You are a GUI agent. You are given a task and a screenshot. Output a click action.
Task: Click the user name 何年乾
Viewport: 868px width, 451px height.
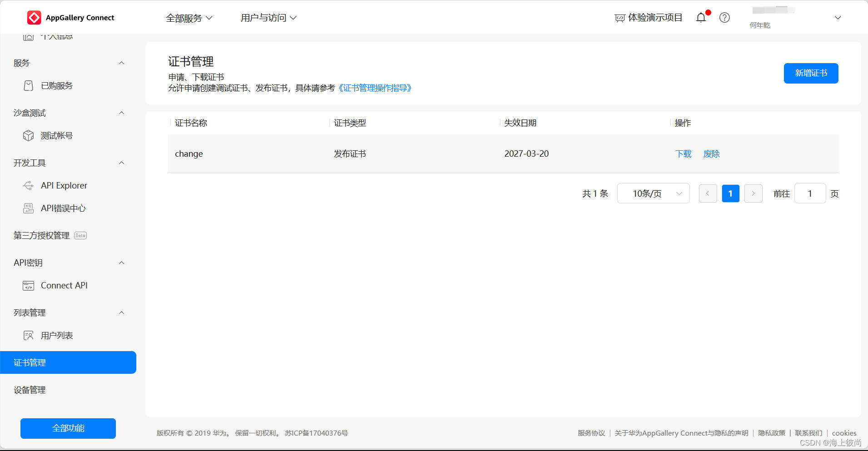point(760,25)
